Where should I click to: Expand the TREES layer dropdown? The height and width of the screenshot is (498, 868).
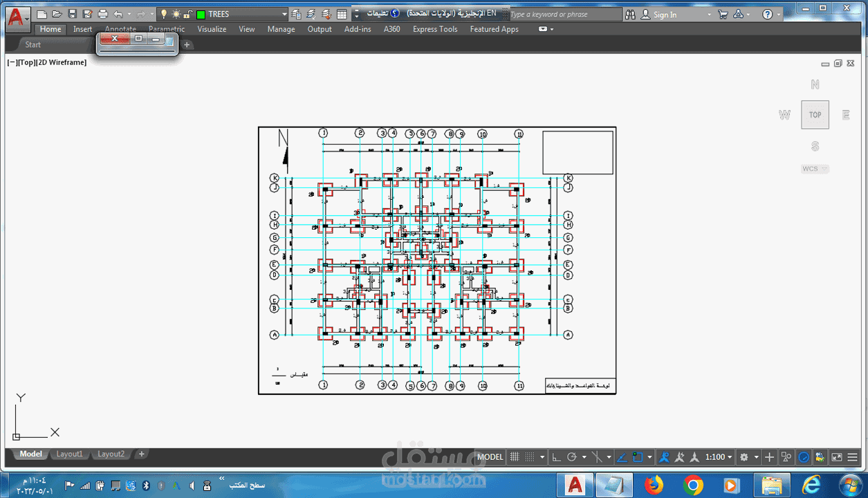pos(284,14)
